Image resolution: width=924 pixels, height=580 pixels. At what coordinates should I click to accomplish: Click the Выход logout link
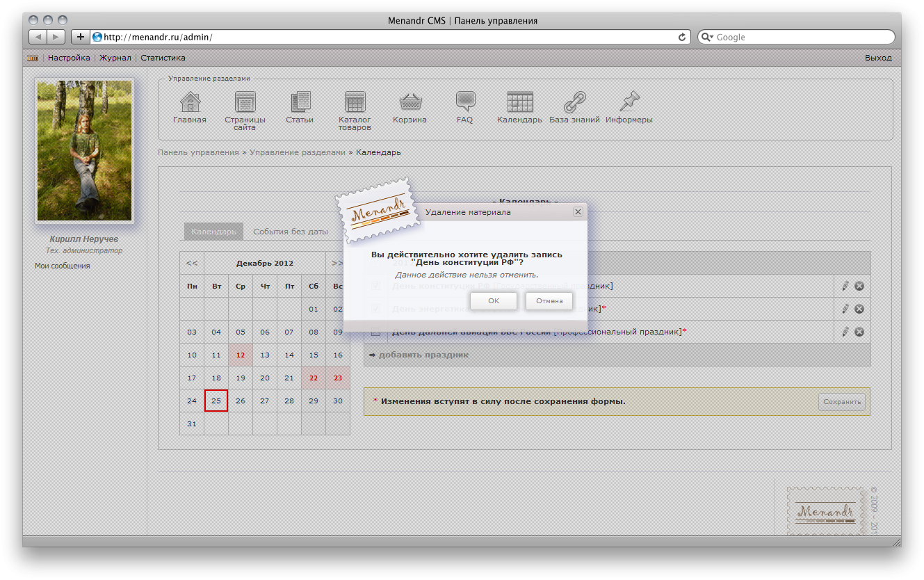[x=878, y=58]
